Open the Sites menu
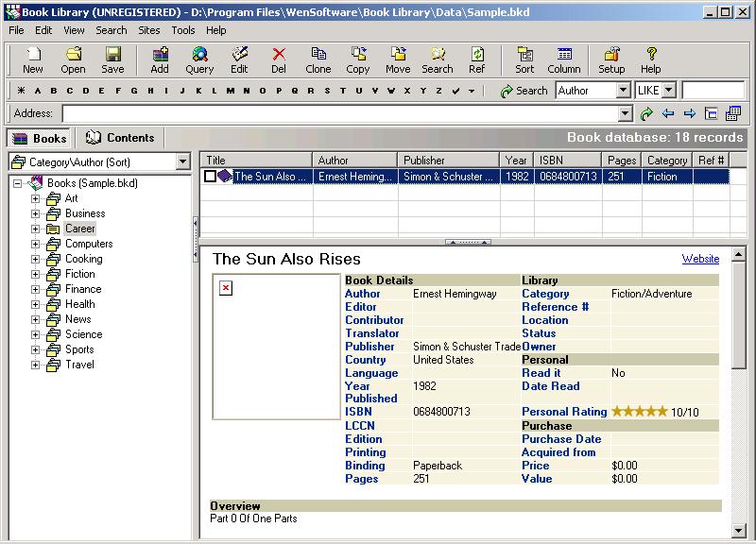Image resolution: width=756 pixels, height=544 pixels. click(x=148, y=30)
